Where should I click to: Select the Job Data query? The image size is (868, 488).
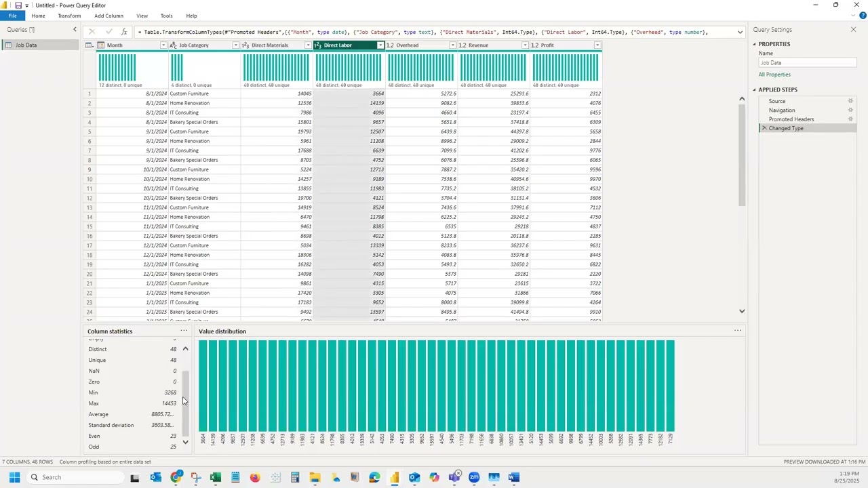pyautogui.click(x=40, y=45)
